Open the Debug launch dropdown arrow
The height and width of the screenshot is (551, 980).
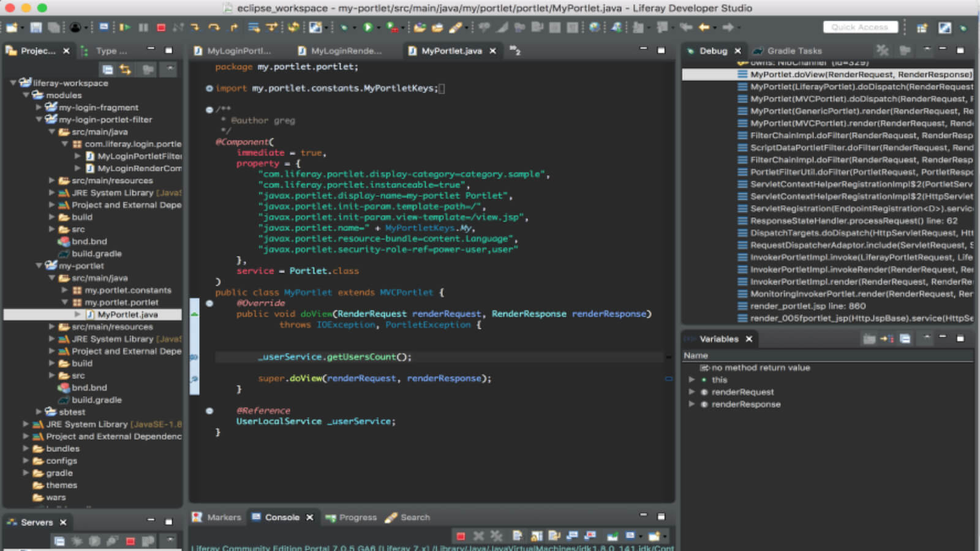354,28
